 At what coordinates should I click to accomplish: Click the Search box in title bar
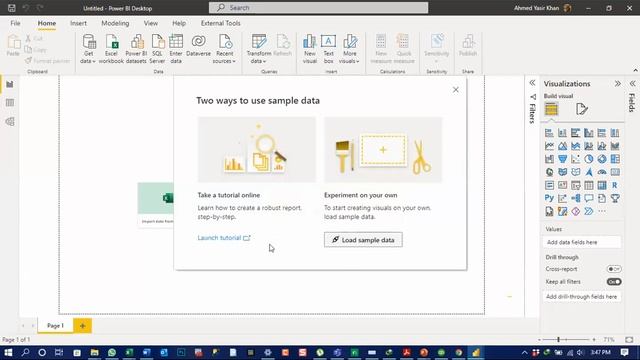point(318,8)
